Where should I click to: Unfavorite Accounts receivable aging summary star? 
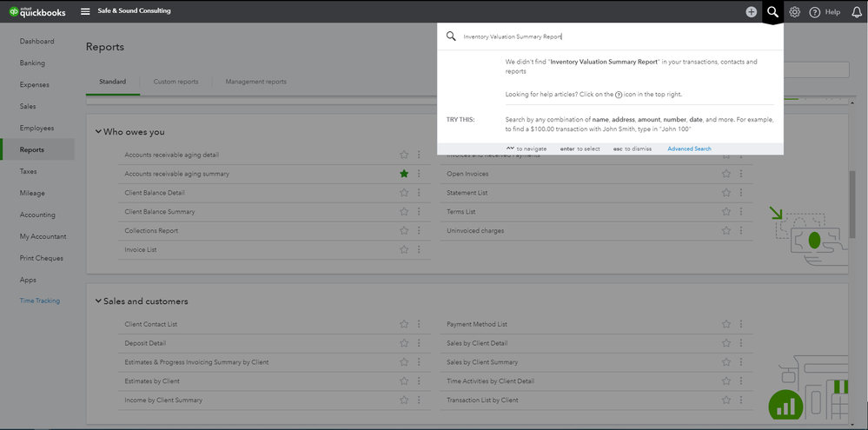point(404,174)
